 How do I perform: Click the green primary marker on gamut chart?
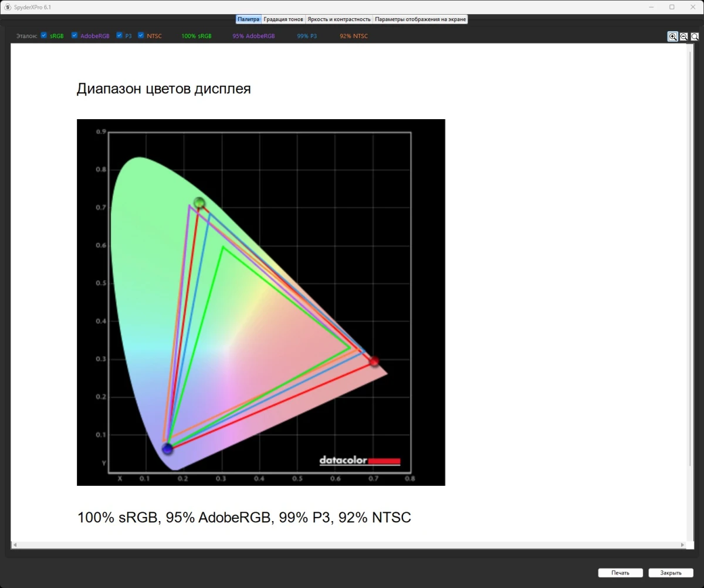[199, 203]
